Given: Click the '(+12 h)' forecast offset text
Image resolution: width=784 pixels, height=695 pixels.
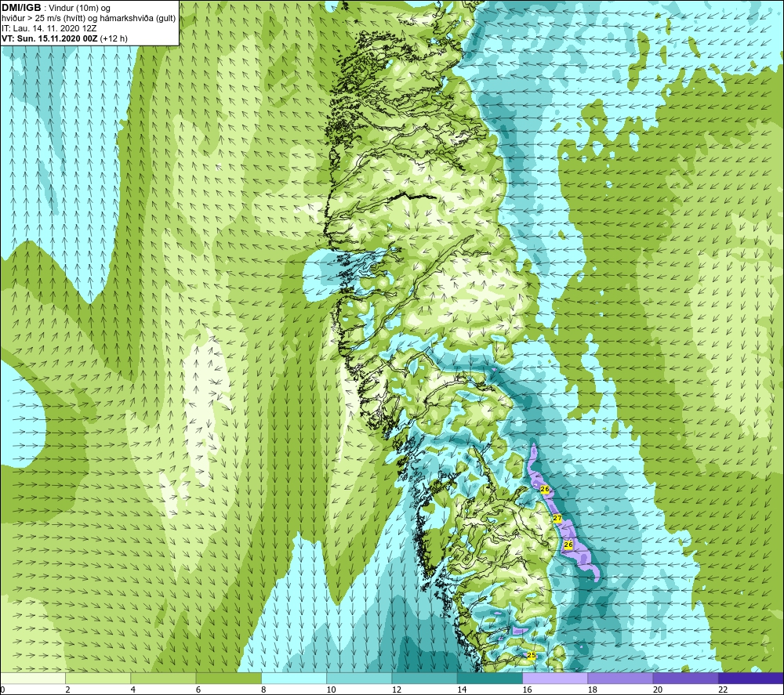Looking at the screenshot, I should coord(114,38).
